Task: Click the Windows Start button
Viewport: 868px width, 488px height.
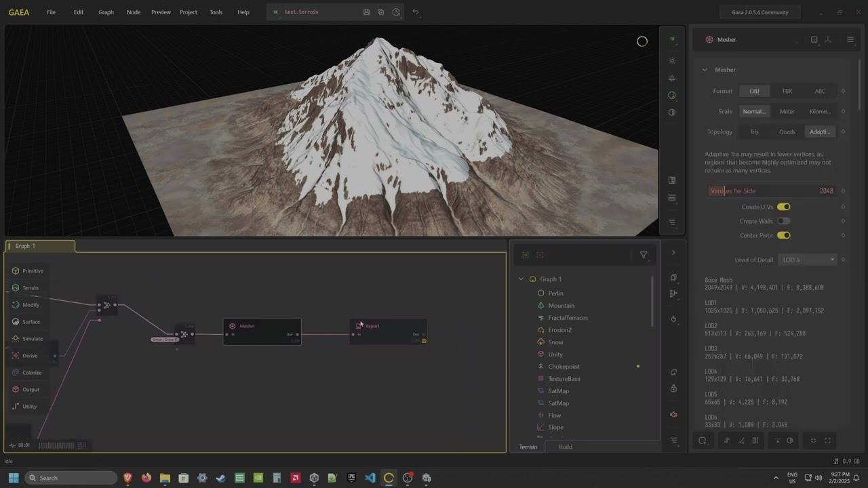Action: point(14,478)
